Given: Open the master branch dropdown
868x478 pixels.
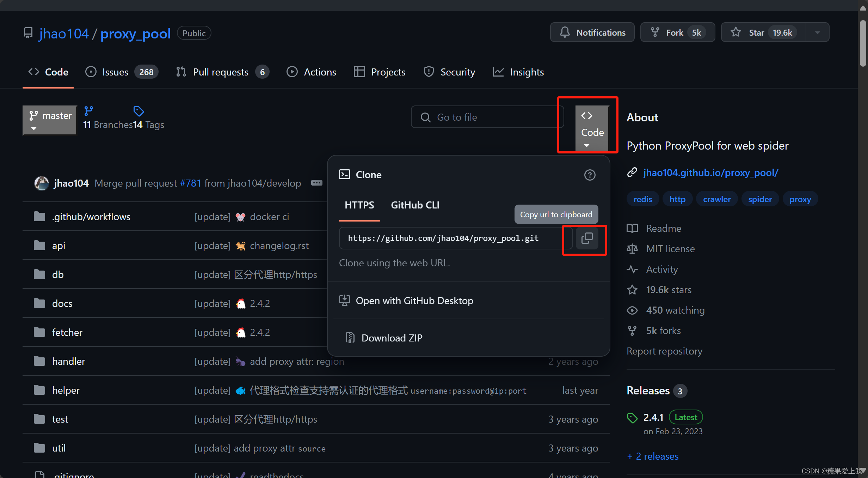Looking at the screenshot, I should [x=50, y=120].
